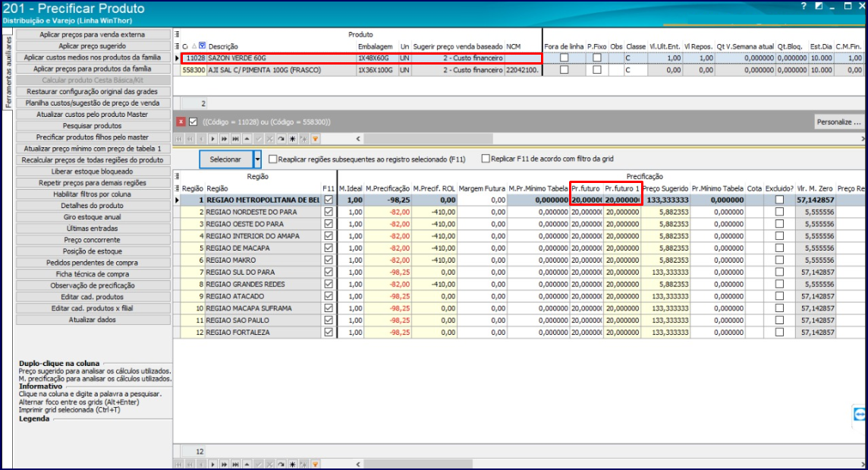Go to last record in region grid navigator

pos(235,465)
